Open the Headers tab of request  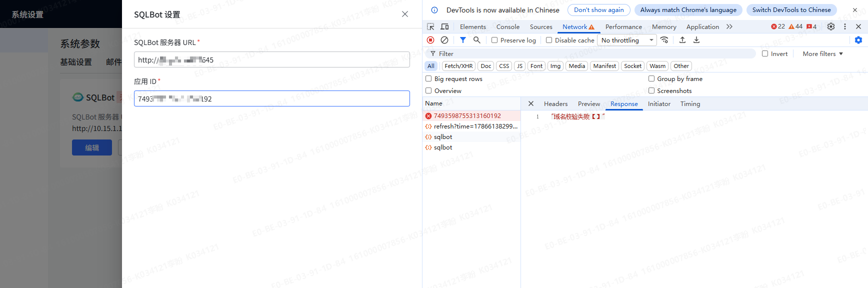pyautogui.click(x=555, y=103)
